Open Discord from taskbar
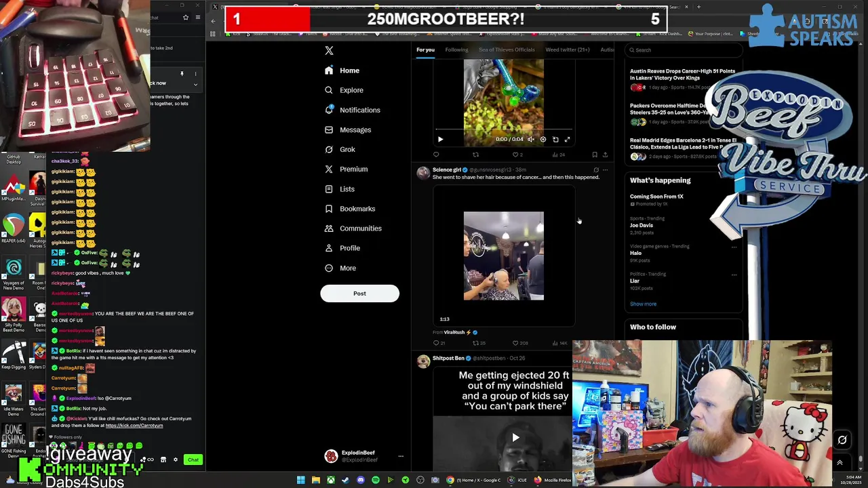The image size is (868, 488). (x=360, y=480)
